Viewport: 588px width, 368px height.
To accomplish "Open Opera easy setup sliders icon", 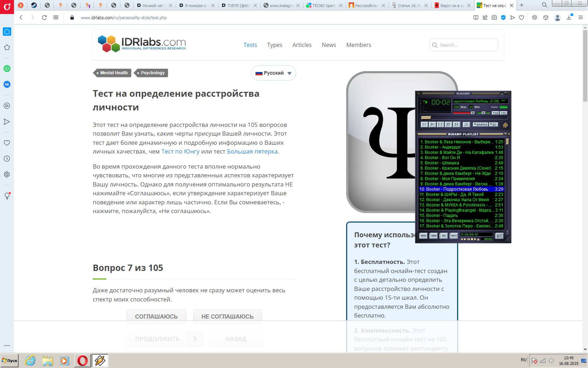I will point(581,18).
